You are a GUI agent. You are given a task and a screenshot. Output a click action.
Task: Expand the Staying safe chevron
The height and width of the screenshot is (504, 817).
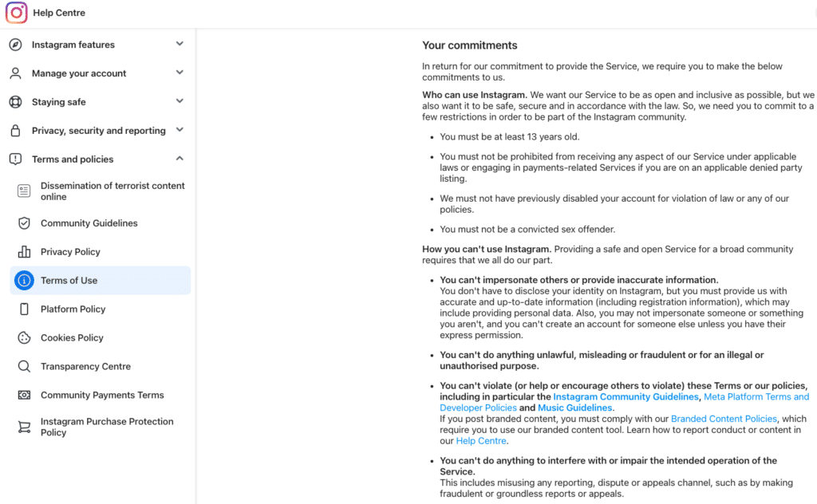[x=180, y=101]
